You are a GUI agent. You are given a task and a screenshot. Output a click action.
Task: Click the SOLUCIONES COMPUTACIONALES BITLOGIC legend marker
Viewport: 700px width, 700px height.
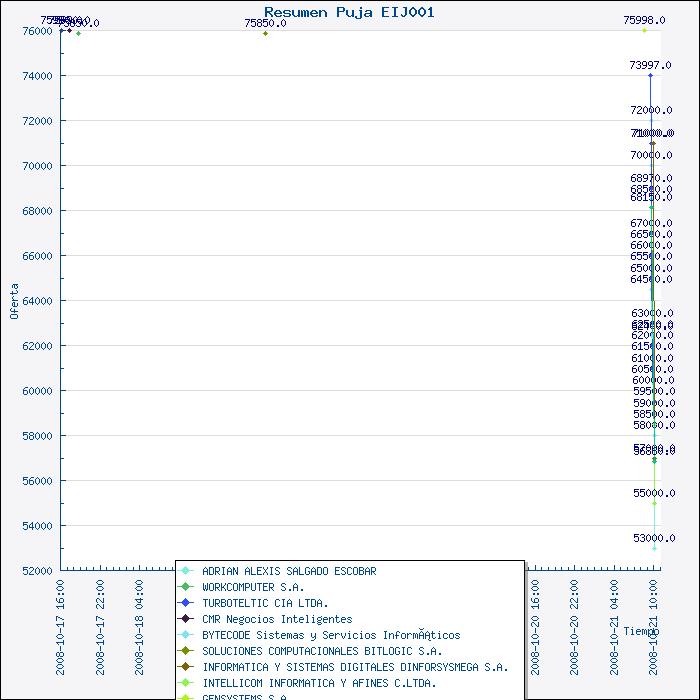(185, 651)
